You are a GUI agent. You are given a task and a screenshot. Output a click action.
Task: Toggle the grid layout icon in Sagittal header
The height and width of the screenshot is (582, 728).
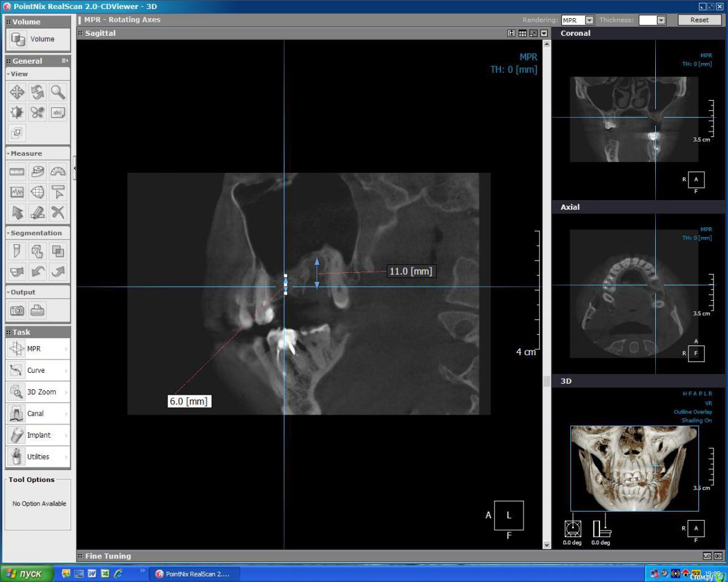(522, 33)
